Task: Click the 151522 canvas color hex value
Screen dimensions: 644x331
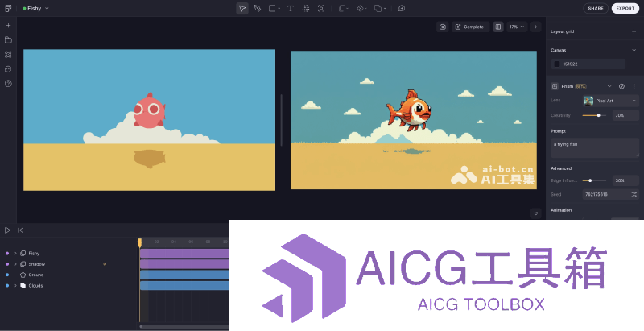Action: (x=570, y=64)
